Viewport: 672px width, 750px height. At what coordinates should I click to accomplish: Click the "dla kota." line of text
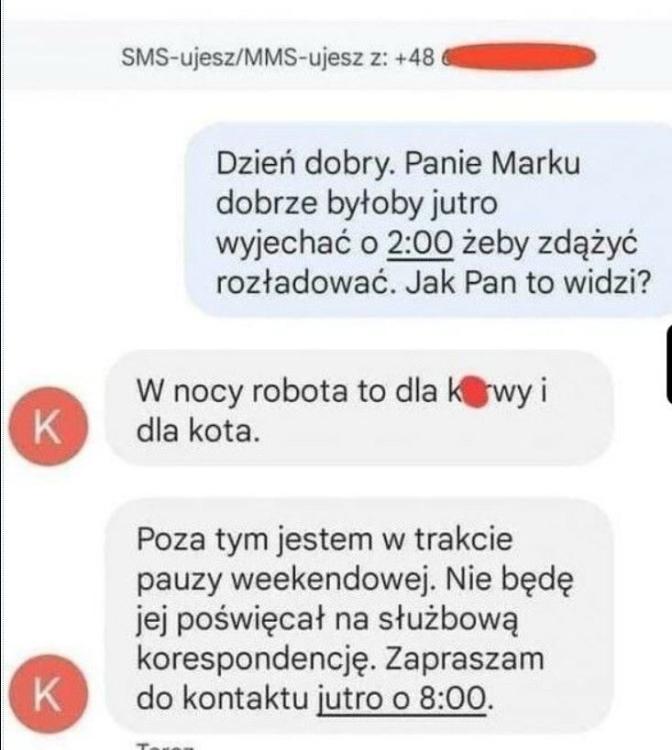(x=198, y=431)
